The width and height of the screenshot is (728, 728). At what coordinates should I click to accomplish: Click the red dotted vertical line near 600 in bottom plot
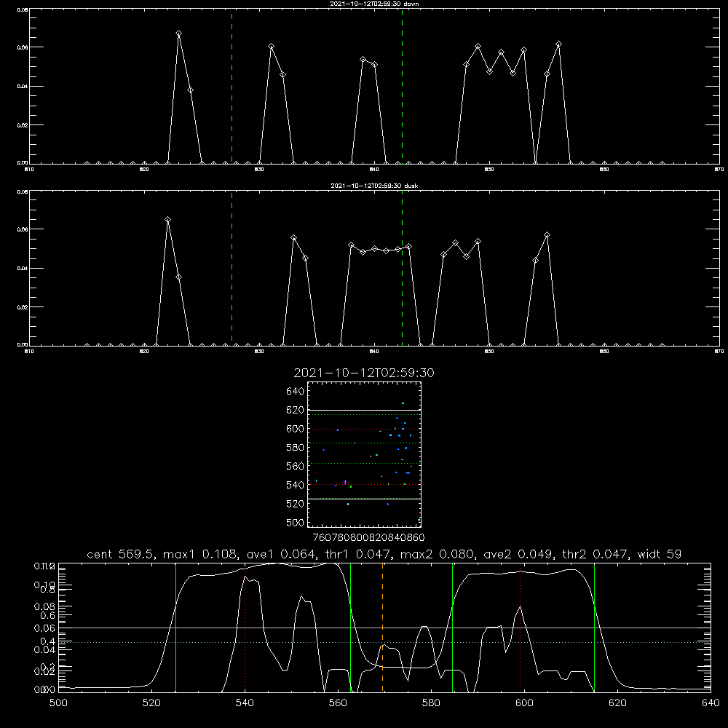click(521, 628)
